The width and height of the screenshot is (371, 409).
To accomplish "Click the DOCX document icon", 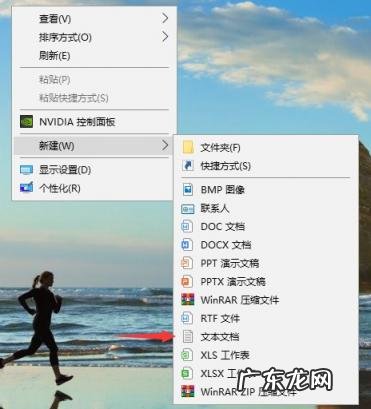I will point(187,245).
